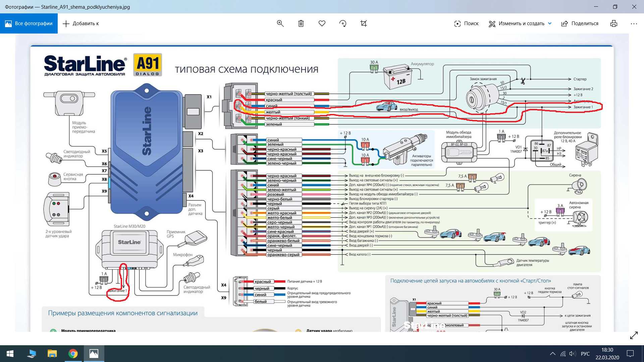
Task: Click Add to (Добавить к) button
Action: click(x=81, y=23)
